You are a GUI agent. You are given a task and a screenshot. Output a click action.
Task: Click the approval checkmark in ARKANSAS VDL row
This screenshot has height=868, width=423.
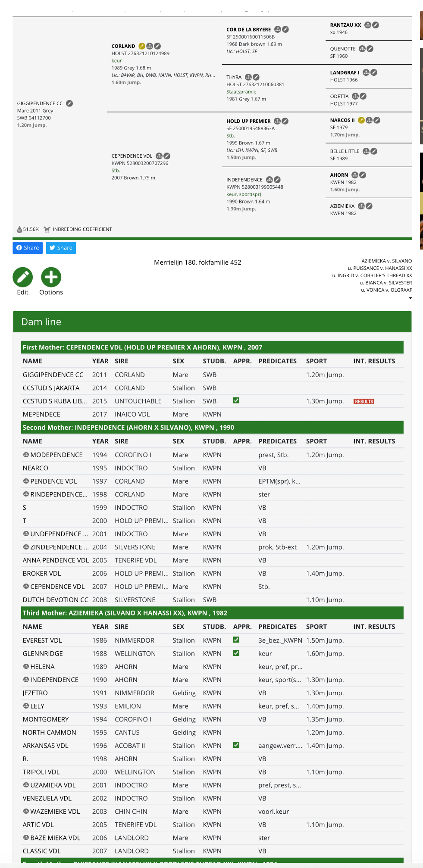click(x=236, y=745)
